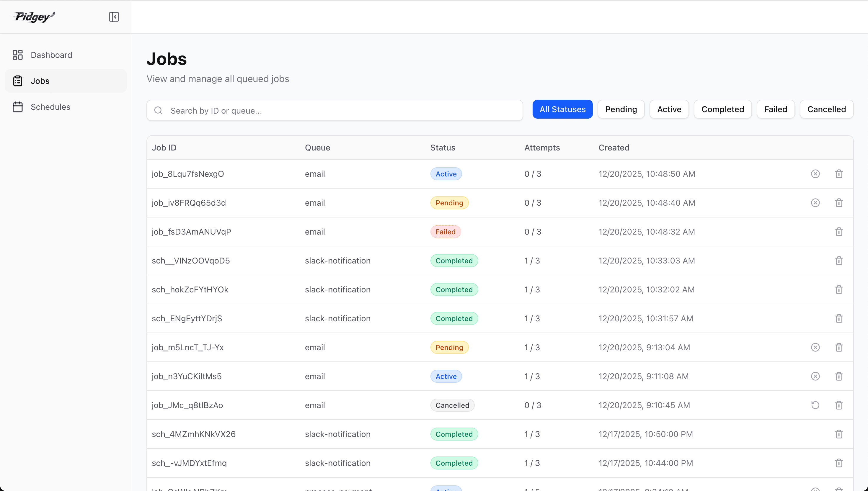Delete the failed job job_fsD3AmANUVqP

(839, 232)
